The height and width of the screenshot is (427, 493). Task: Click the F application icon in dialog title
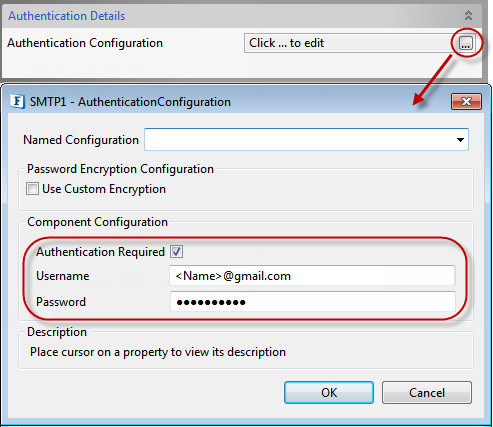coord(18,101)
